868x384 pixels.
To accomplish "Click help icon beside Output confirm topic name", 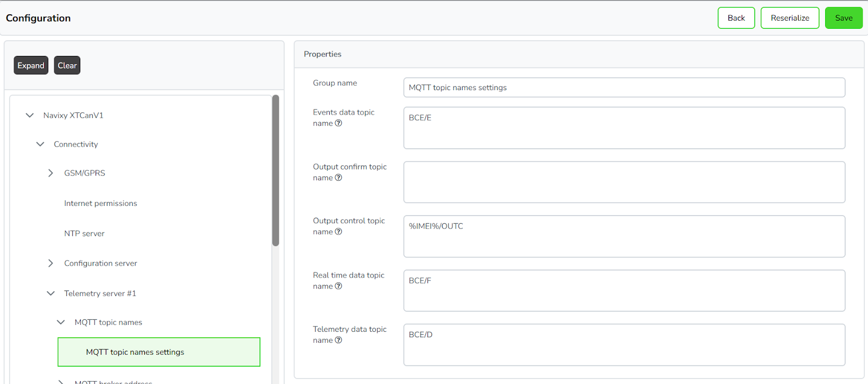I will (339, 178).
